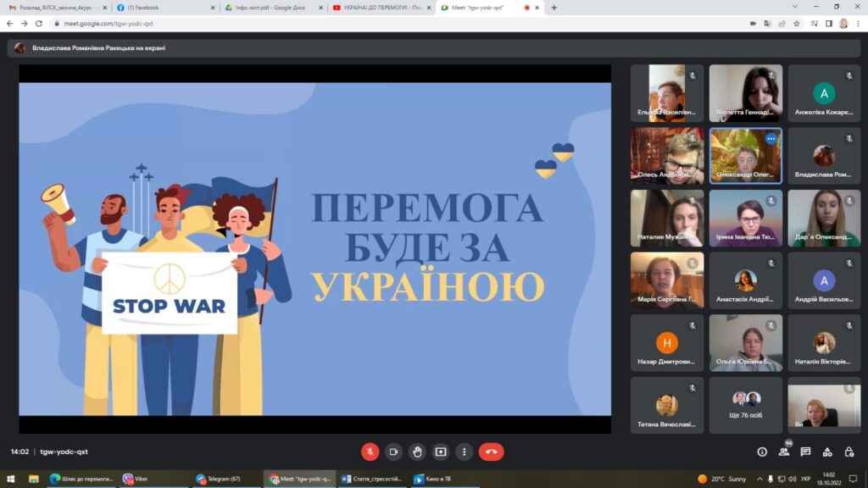Switch to the Інфо лист.pdf tab
The image size is (868, 488).
pos(270,8)
